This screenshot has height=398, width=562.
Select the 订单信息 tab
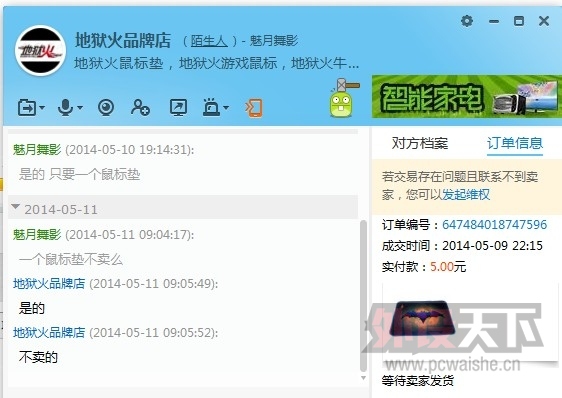515,143
